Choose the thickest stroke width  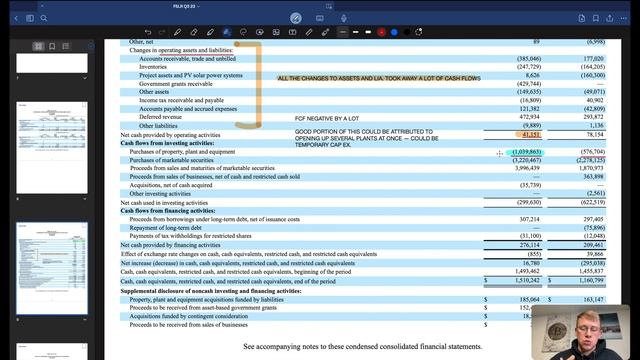(369, 32)
